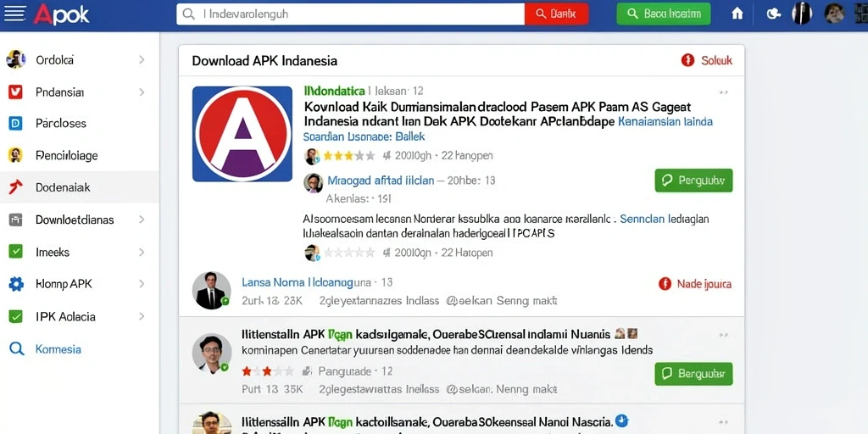The height and width of the screenshot is (434, 868).
Task: Click the blue Parcloses icon
Action: tap(15, 124)
